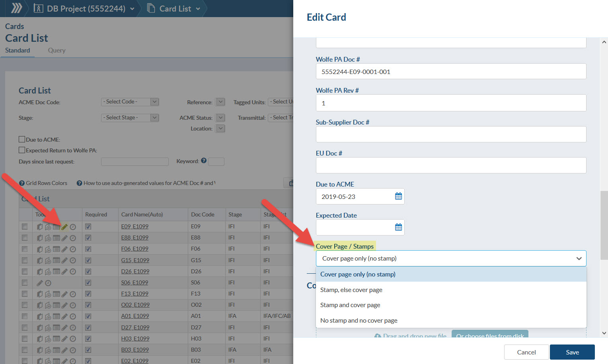Open the ACME Status dropdown

point(220,118)
